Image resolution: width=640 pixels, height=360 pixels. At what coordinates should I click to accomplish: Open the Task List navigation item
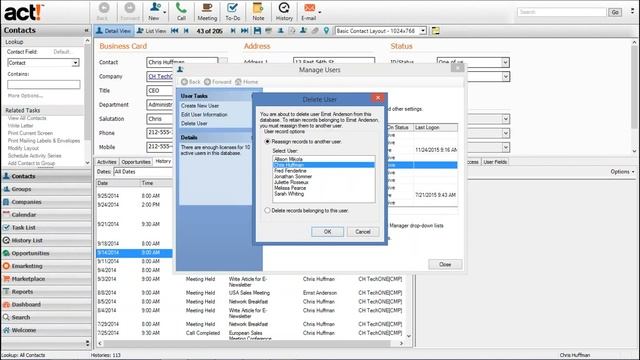point(46,227)
